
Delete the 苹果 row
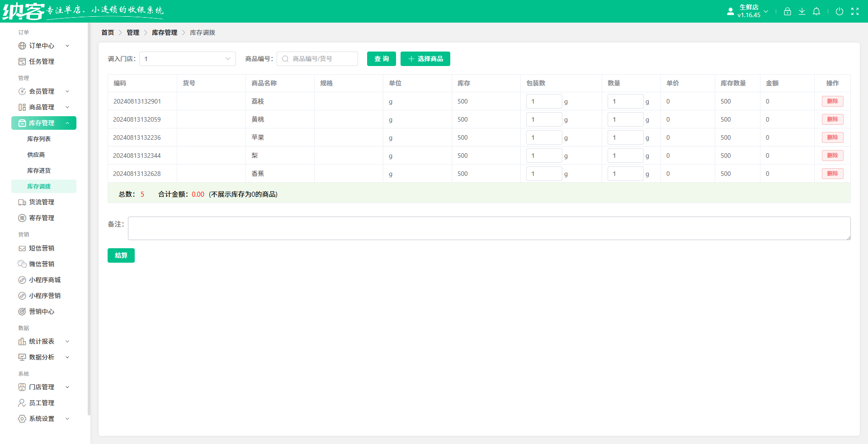(833, 137)
